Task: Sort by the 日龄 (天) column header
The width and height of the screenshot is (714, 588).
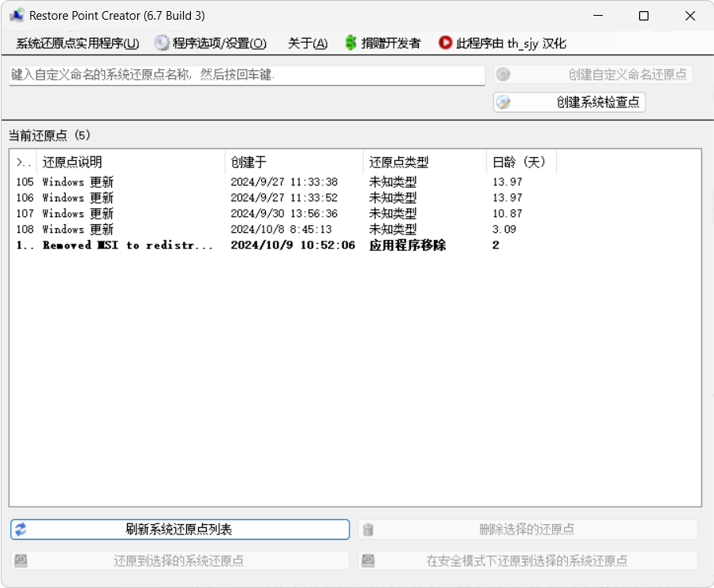Action: tap(521, 162)
